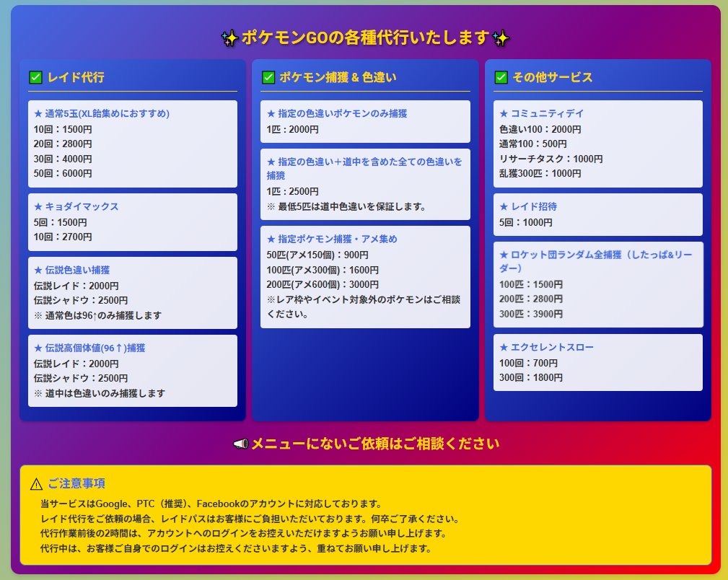Click the heading ★ ロケット団ランダム全捕獲
728x580 pixels.
596,261
